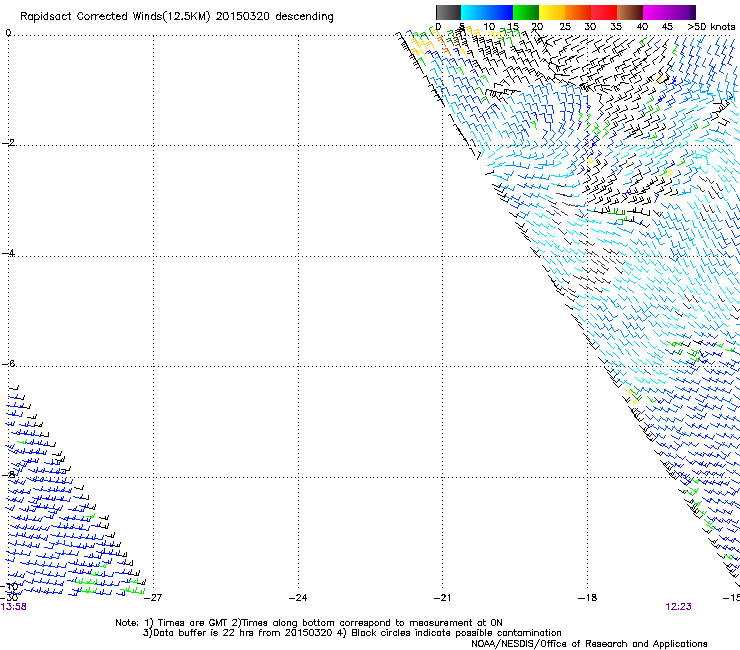Click the longitude axis label '-27'
Screen dimensions: 740x650
(x=153, y=598)
